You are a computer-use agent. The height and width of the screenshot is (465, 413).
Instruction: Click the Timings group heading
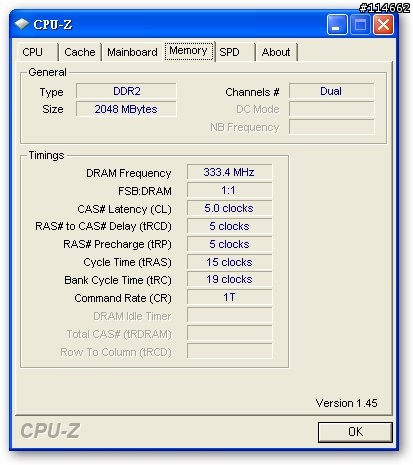(x=46, y=155)
